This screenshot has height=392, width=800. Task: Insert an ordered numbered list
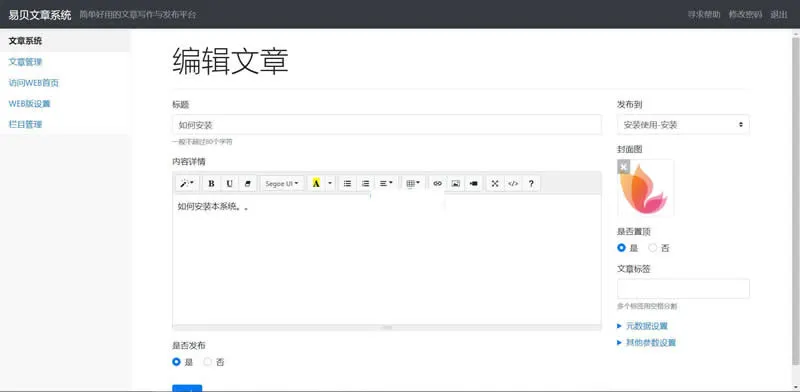(365, 183)
